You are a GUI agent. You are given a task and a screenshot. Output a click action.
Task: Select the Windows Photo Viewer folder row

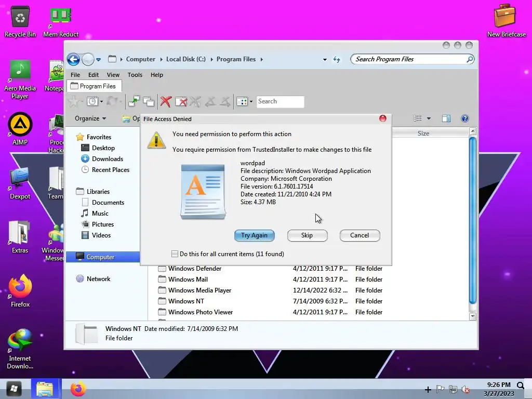pos(270,312)
